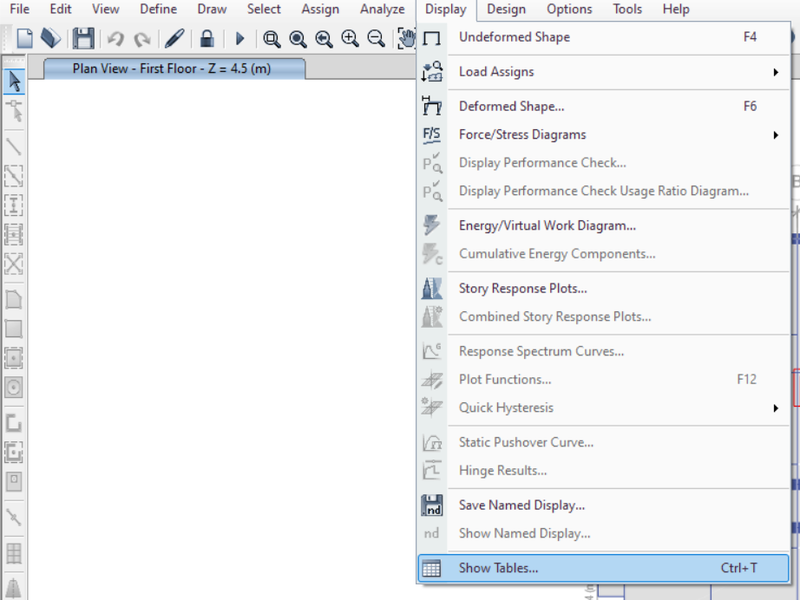The width and height of the screenshot is (800, 600).
Task: Expand the Quick Hysteresis submenu
Action: pos(604,408)
